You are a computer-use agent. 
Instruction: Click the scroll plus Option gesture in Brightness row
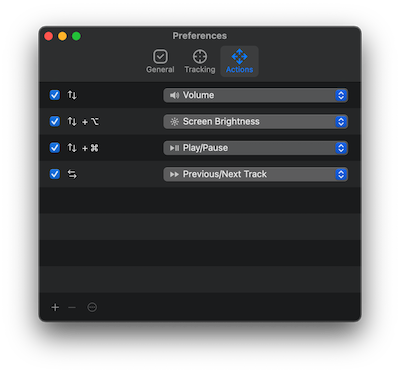click(x=83, y=122)
